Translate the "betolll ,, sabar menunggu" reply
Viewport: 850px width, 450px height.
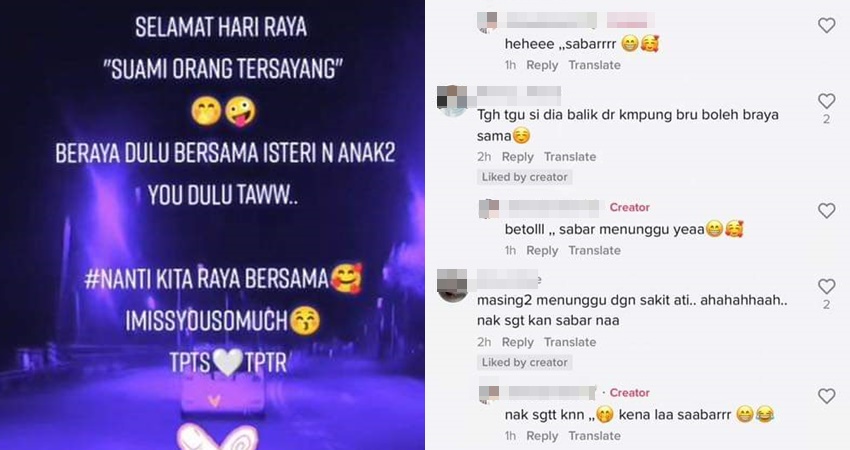pos(594,250)
